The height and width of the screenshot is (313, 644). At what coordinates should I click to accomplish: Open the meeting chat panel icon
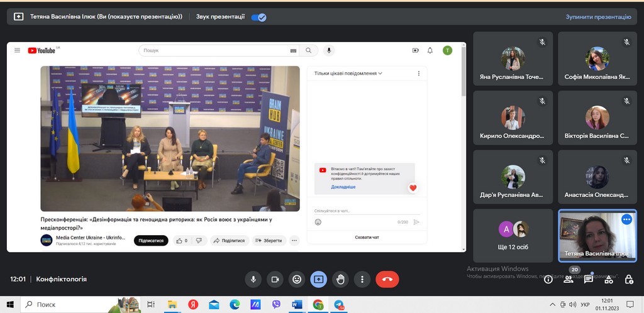588,279
